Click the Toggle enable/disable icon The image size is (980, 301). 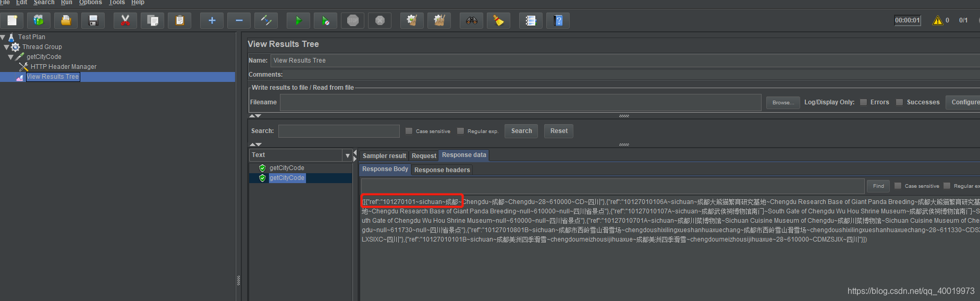click(266, 20)
